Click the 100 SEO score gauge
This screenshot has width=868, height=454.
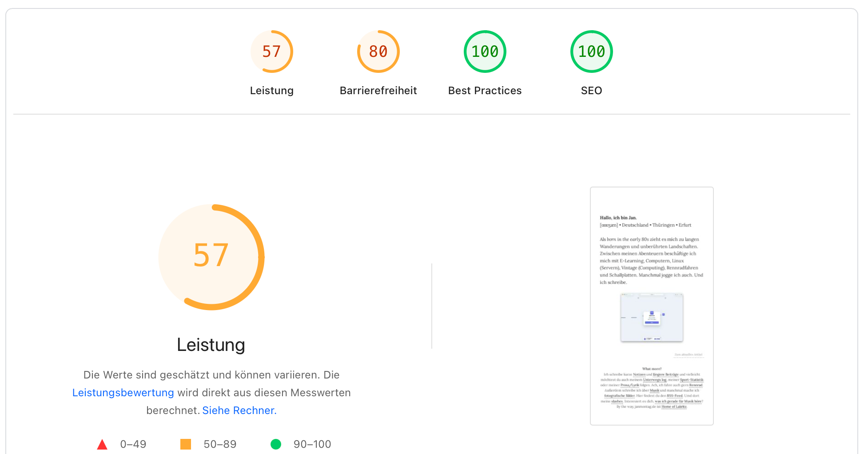pos(591,51)
